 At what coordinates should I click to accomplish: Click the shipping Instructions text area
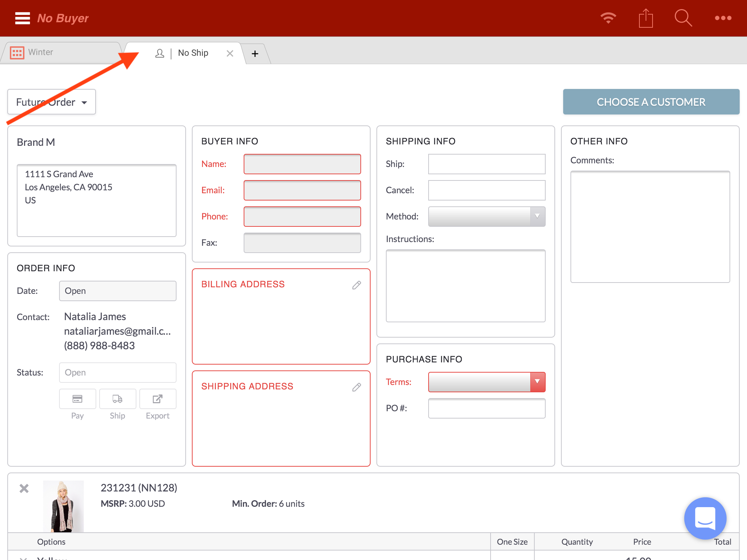pos(465,286)
